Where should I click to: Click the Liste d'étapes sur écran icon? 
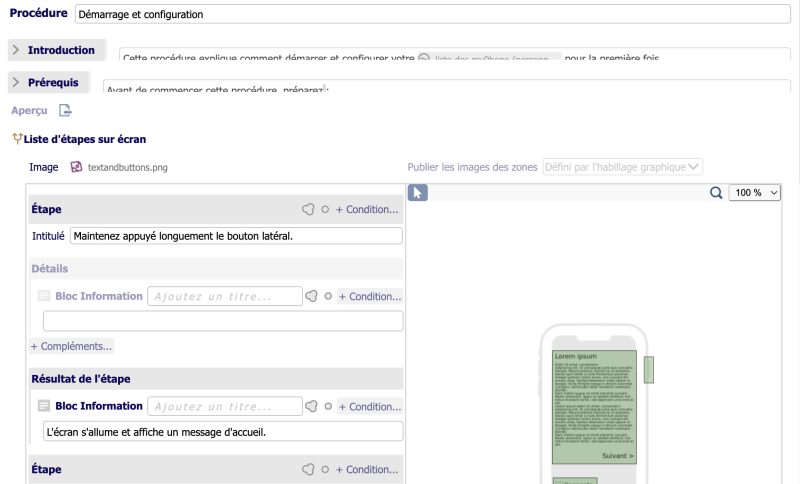16,139
